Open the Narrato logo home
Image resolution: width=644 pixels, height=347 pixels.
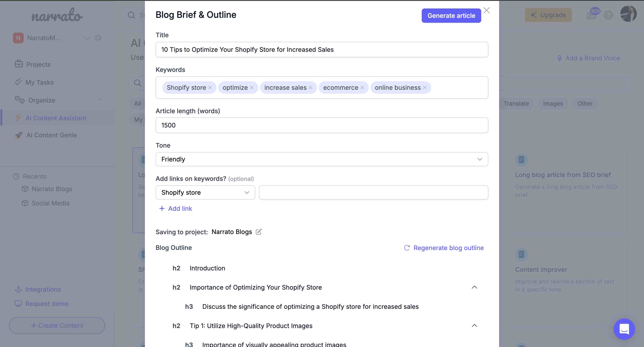(x=57, y=15)
